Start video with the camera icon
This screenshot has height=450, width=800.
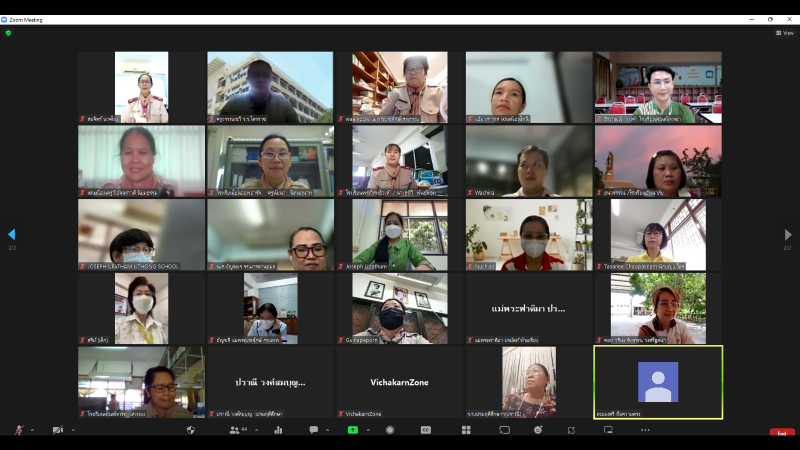58,430
